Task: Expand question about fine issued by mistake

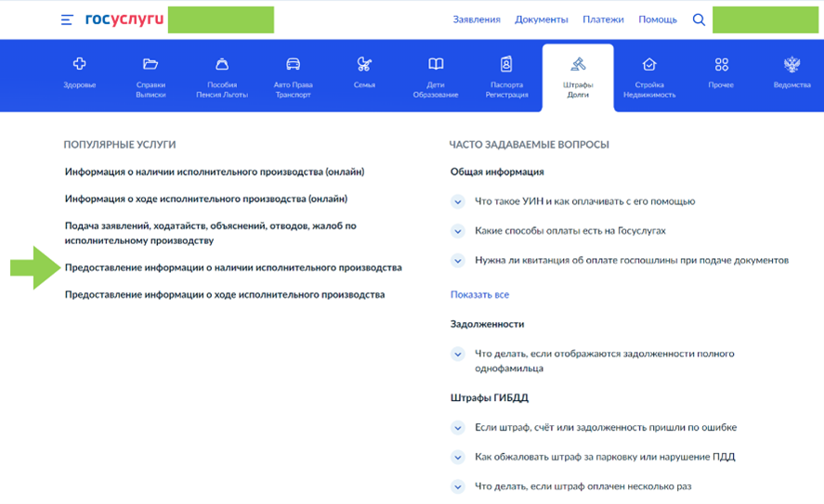Action: (457, 428)
